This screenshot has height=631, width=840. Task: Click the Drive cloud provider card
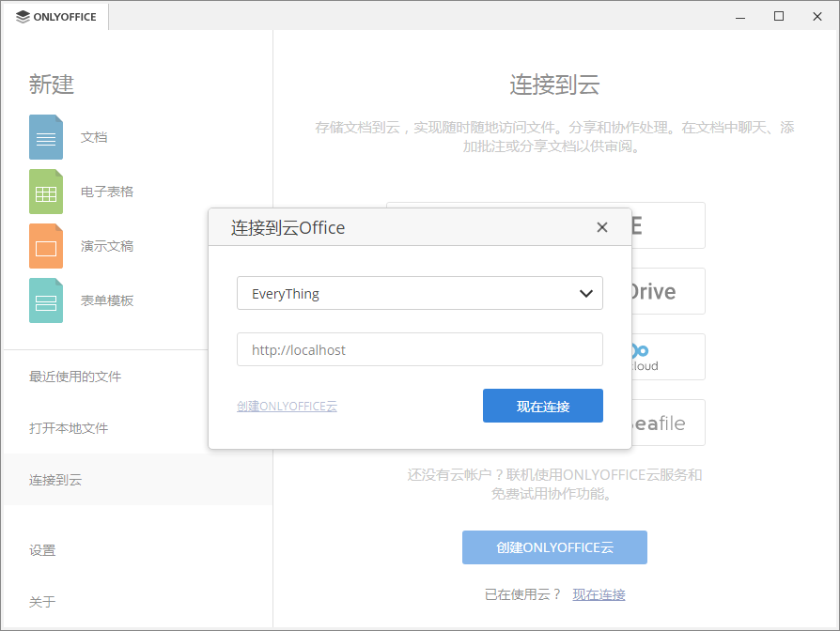668,291
